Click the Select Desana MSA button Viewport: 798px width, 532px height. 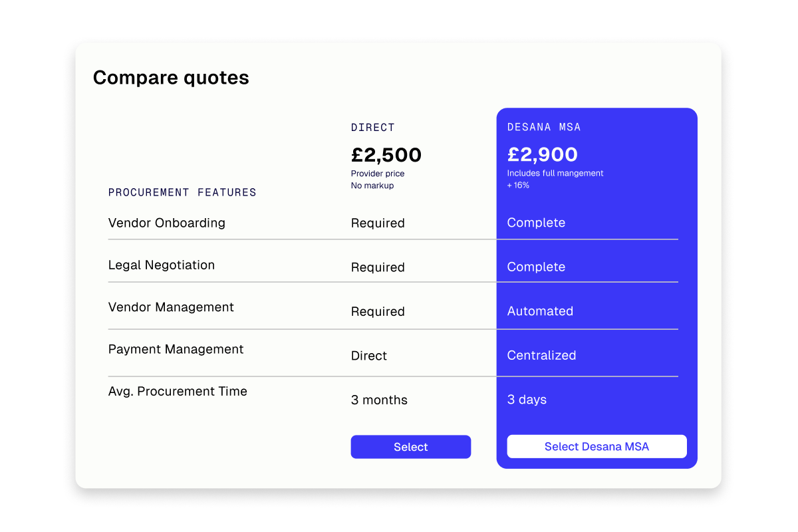pos(597,446)
